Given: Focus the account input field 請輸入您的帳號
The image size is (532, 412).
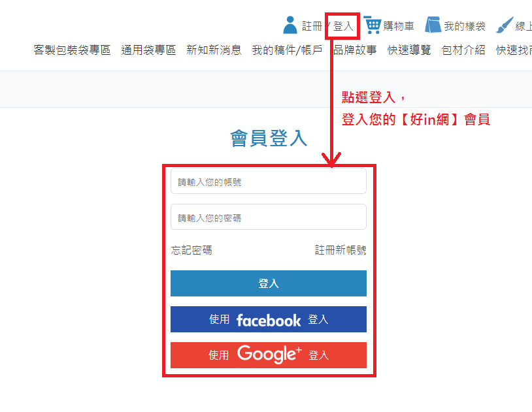Looking at the screenshot, I should [x=269, y=181].
